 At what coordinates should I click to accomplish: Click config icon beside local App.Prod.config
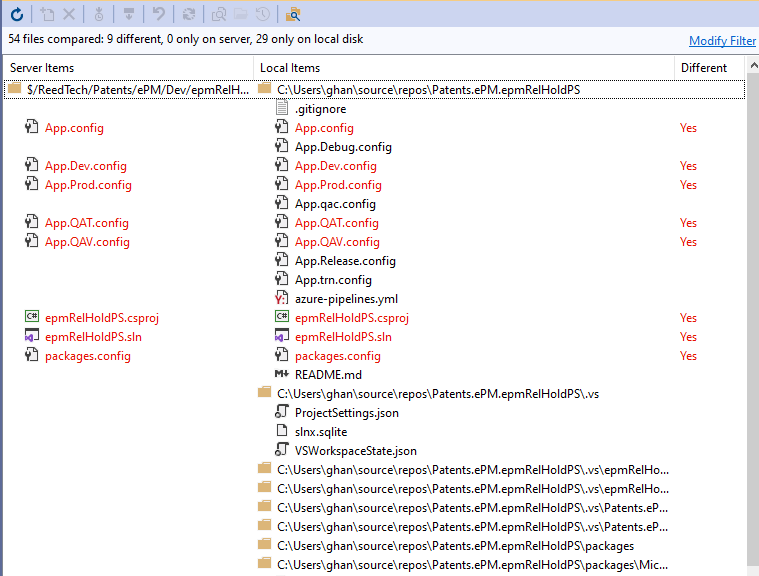(282, 183)
